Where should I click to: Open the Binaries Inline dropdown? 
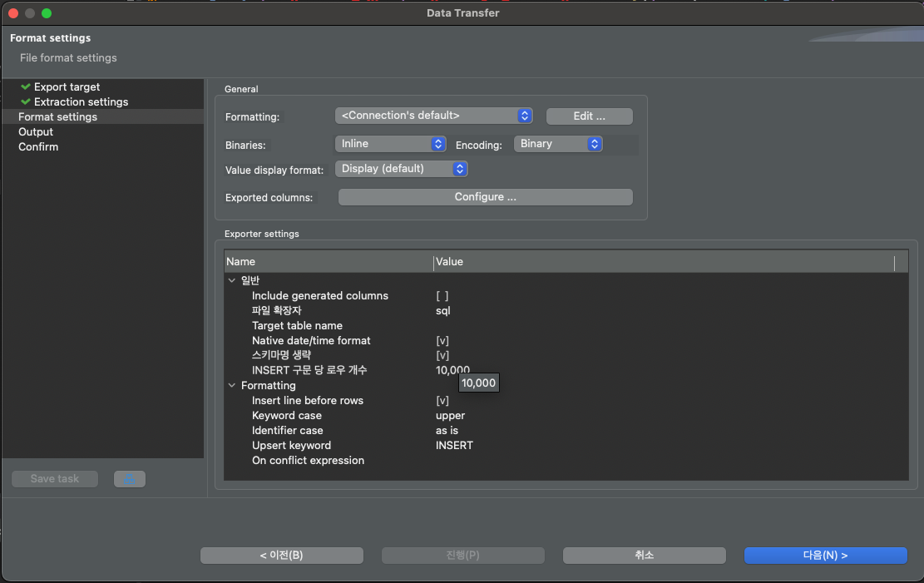[390, 144]
